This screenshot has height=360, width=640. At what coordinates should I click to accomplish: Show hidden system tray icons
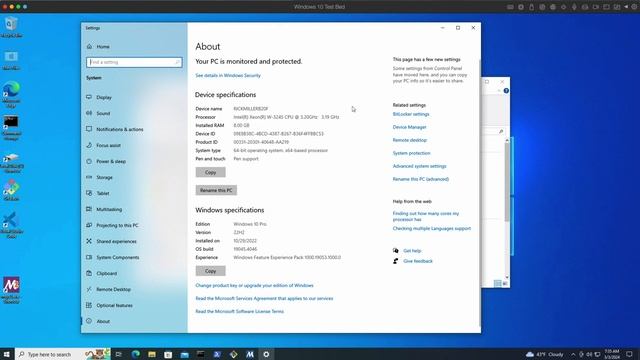tap(573, 354)
